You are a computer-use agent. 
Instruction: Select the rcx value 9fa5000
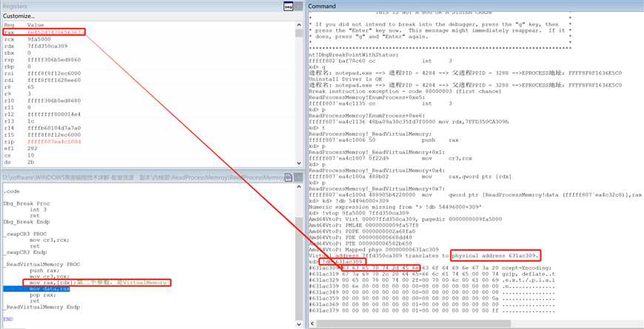pos(39,39)
